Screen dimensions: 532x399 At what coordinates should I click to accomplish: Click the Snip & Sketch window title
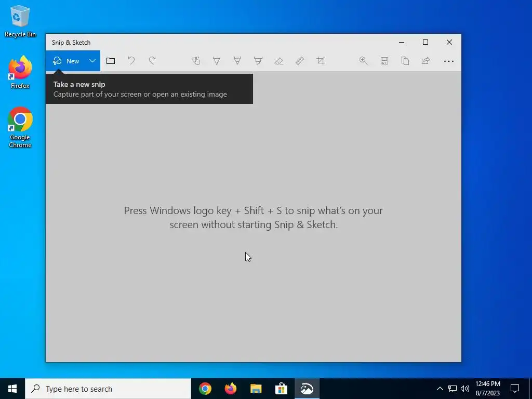[x=71, y=43]
